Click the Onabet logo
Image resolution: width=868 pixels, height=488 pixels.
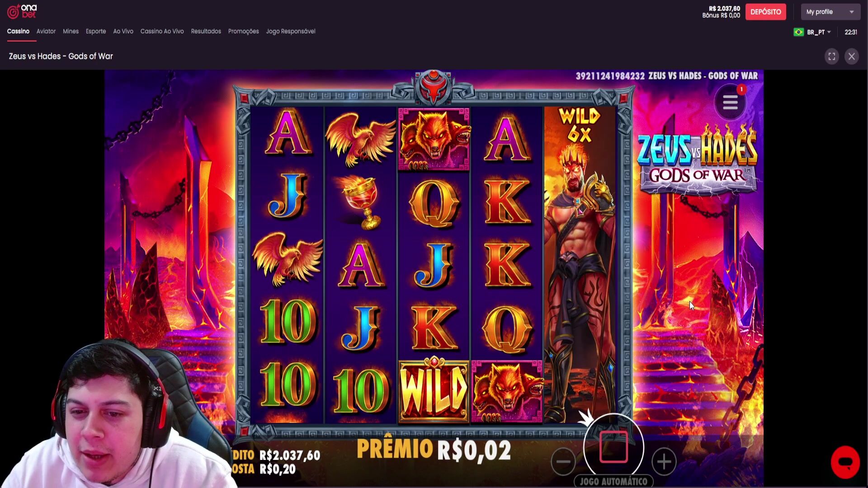click(22, 11)
